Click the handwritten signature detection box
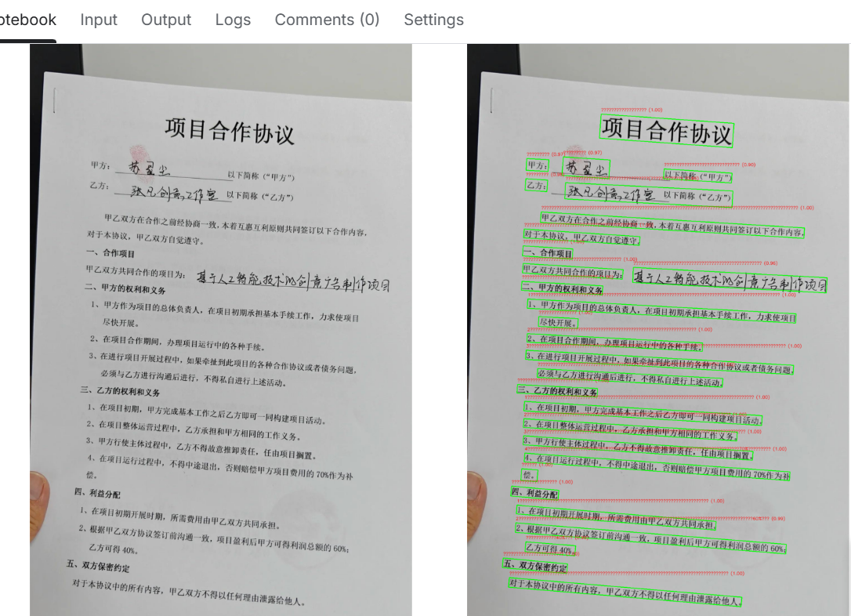 pyautogui.click(x=587, y=166)
